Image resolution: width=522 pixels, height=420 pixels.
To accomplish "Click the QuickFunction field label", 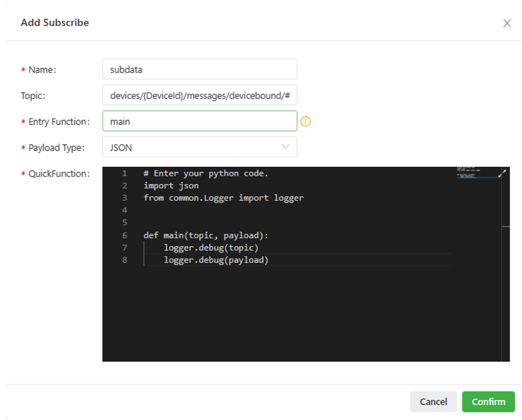I will [59, 174].
